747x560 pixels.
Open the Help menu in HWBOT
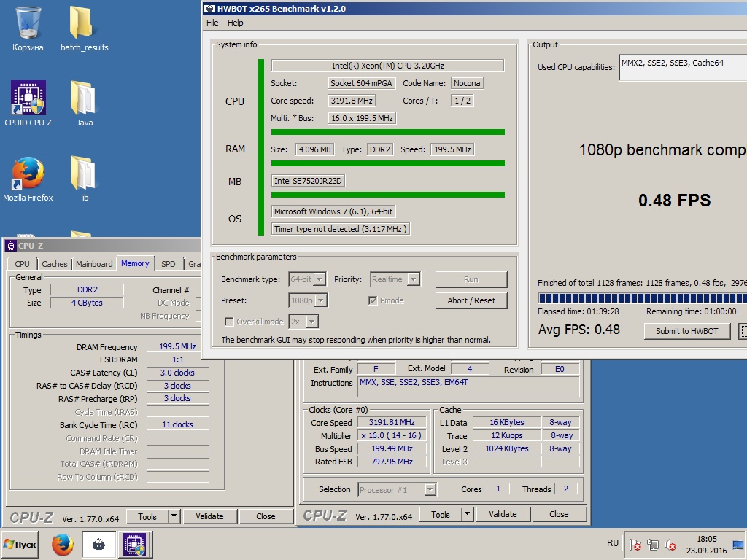236,23
